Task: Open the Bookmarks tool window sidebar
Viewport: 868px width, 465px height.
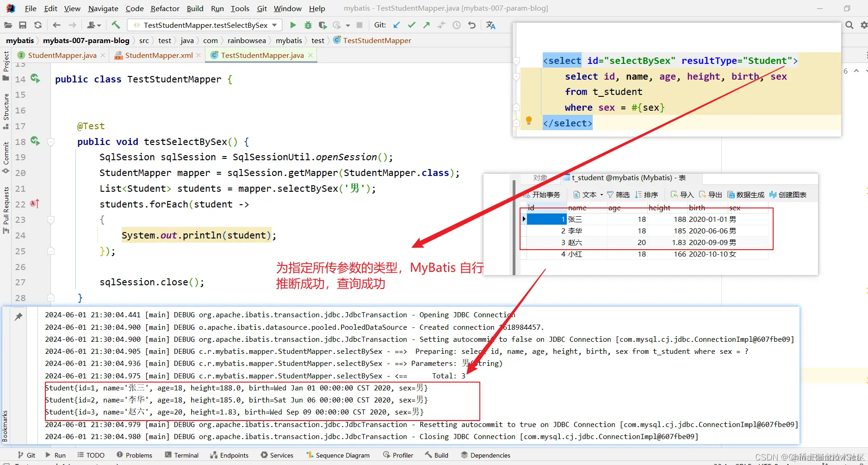Action: click(5, 426)
